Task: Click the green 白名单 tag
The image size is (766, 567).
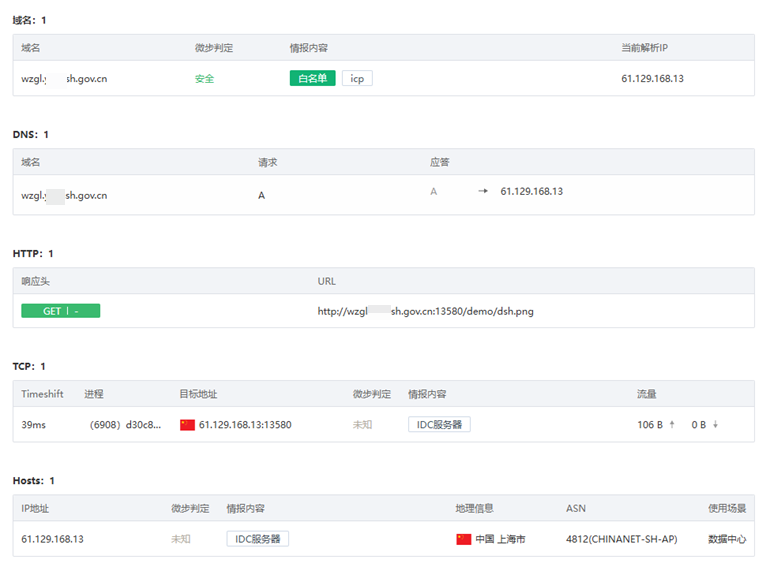Action: (312, 78)
